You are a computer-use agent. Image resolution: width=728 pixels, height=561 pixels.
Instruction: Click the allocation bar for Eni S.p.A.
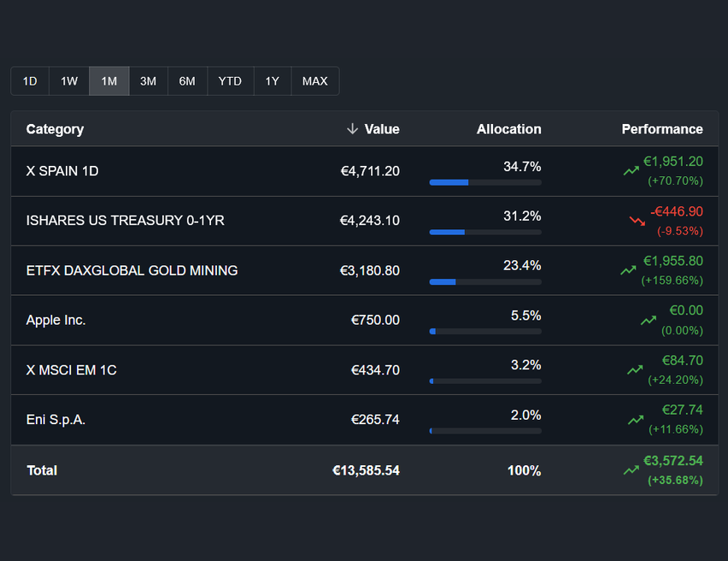pyautogui.click(x=484, y=431)
